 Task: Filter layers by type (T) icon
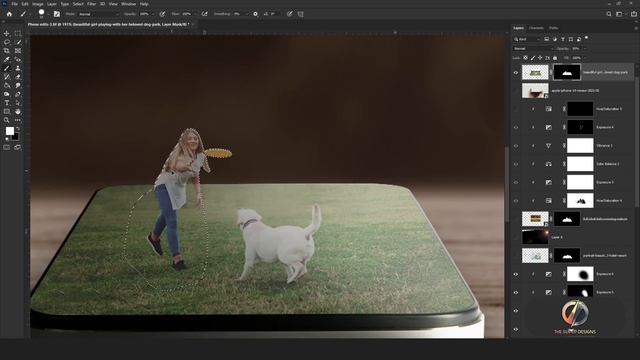point(562,39)
